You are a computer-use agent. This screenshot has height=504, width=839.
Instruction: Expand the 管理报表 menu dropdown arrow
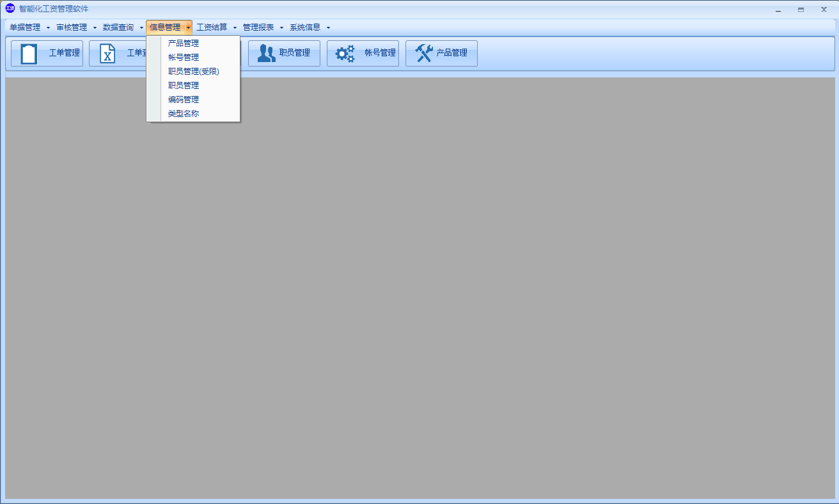281,28
